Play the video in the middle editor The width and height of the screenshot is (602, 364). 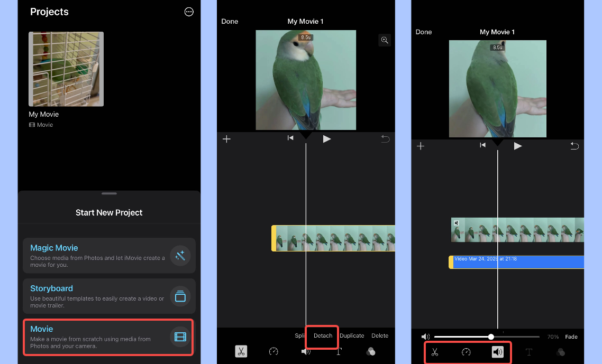(x=327, y=139)
